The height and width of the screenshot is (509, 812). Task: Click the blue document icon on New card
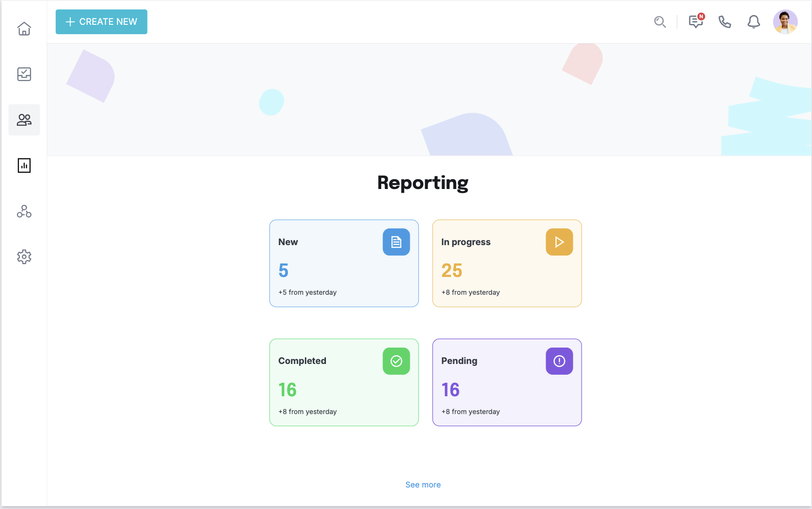396,242
